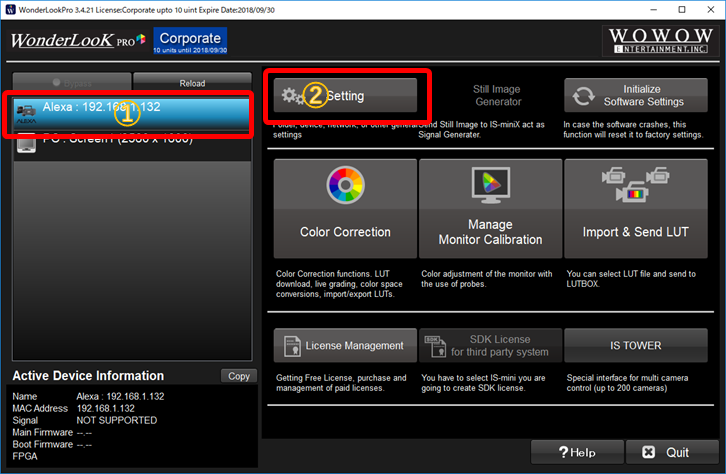The image size is (726, 474).
Task: Open SDK License for third party system
Action: tap(490, 345)
